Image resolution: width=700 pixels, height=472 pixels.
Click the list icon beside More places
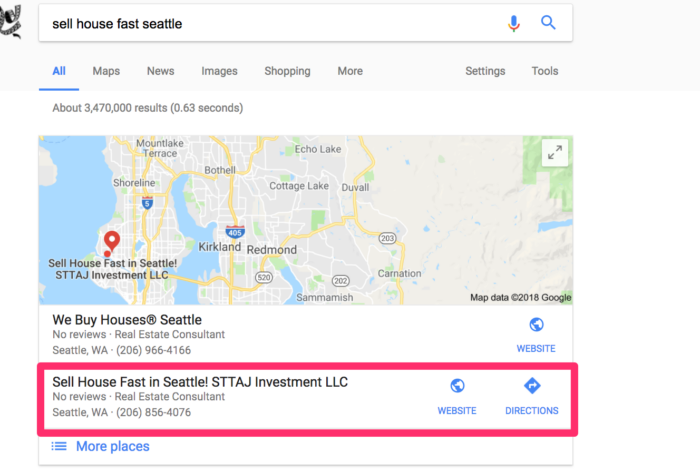[x=59, y=446]
